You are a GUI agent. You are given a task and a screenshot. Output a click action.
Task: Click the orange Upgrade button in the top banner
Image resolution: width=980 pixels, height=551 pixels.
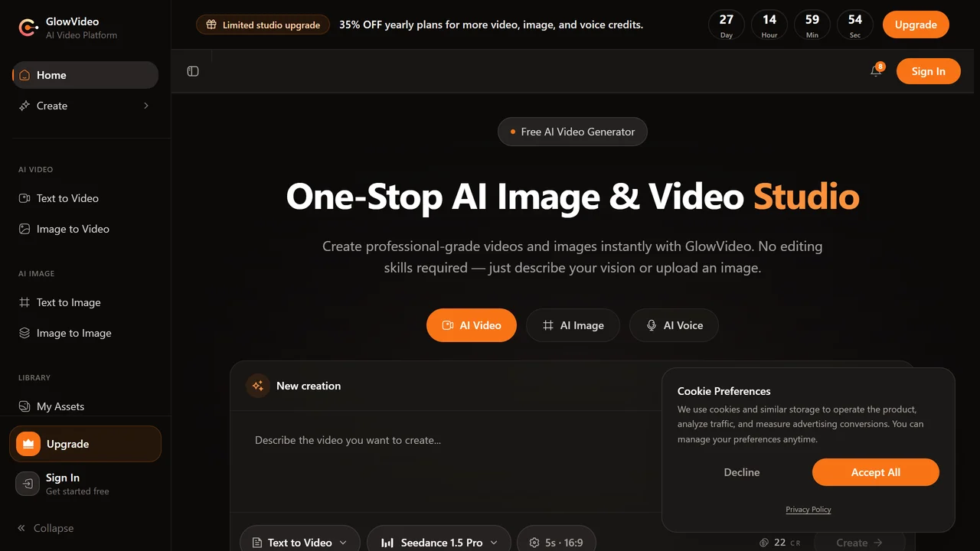[x=916, y=24]
